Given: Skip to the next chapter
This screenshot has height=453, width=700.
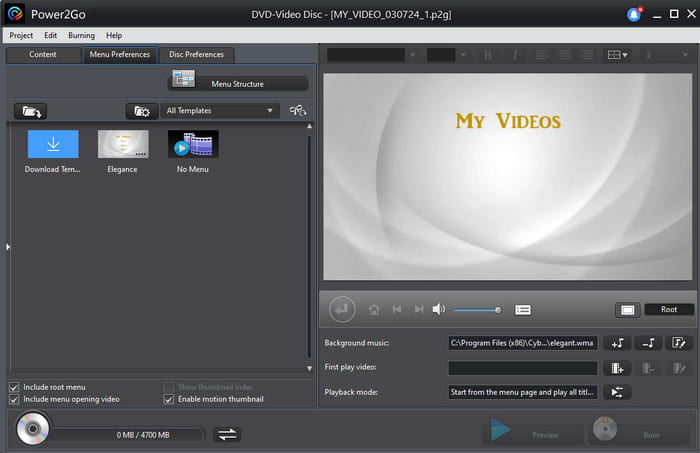Looking at the screenshot, I should tap(418, 309).
